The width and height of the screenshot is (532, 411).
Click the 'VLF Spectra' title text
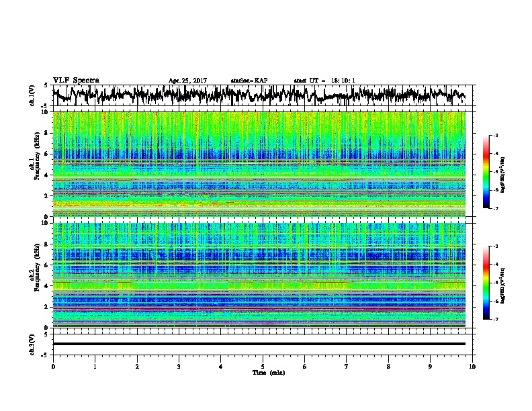[x=76, y=81]
